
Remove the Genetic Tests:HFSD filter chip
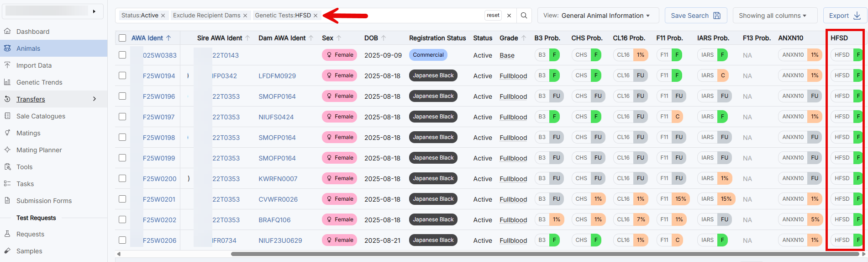coord(316,16)
